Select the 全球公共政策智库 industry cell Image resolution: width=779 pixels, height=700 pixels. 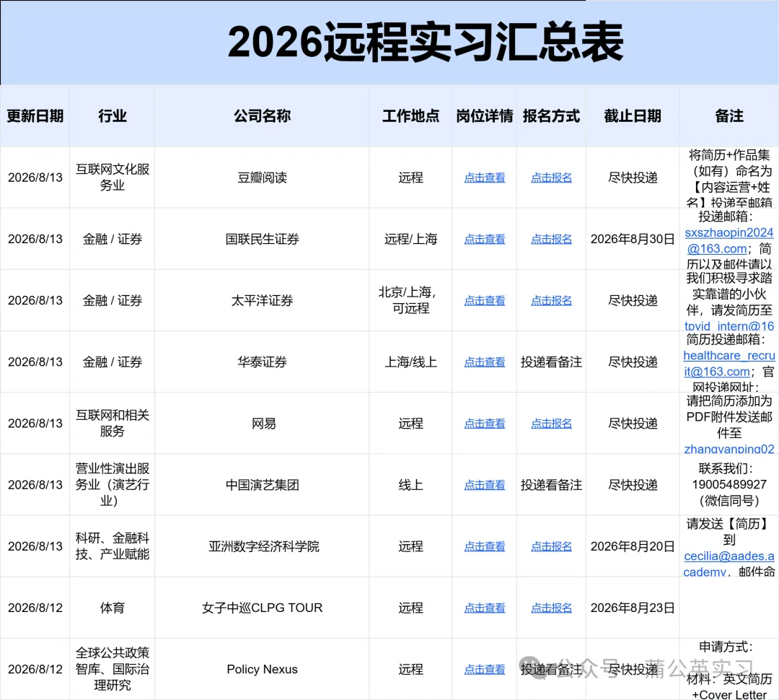point(113,670)
